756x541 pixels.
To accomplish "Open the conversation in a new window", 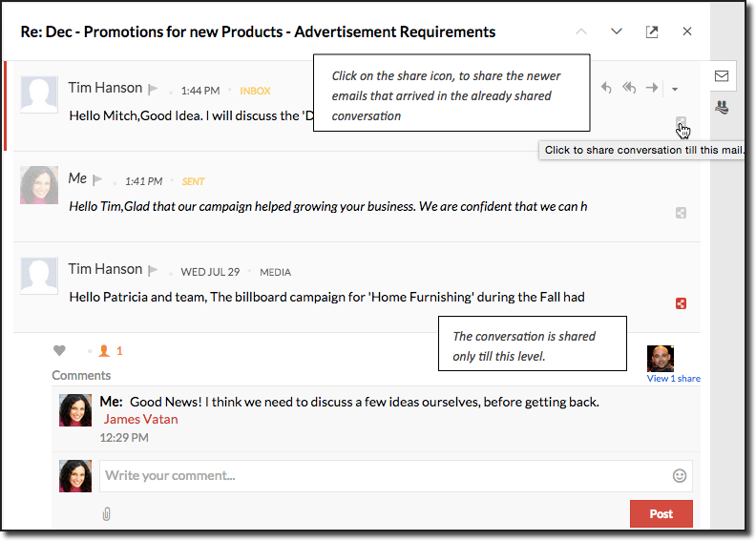I will [652, 31].
